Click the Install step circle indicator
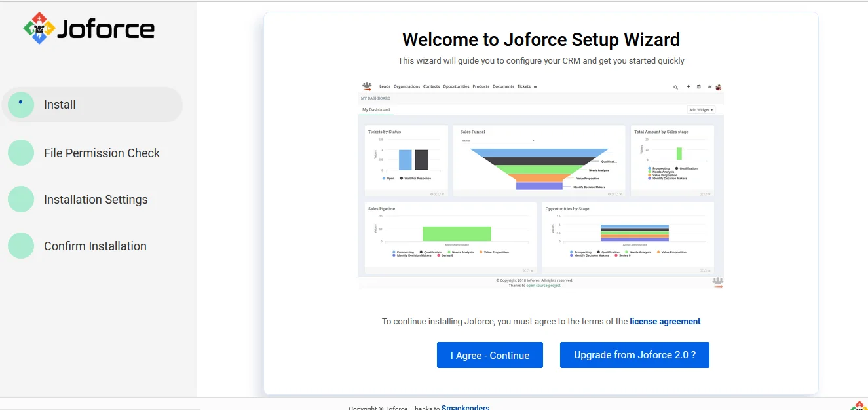The image size is (868, 410). pos(21,105)
